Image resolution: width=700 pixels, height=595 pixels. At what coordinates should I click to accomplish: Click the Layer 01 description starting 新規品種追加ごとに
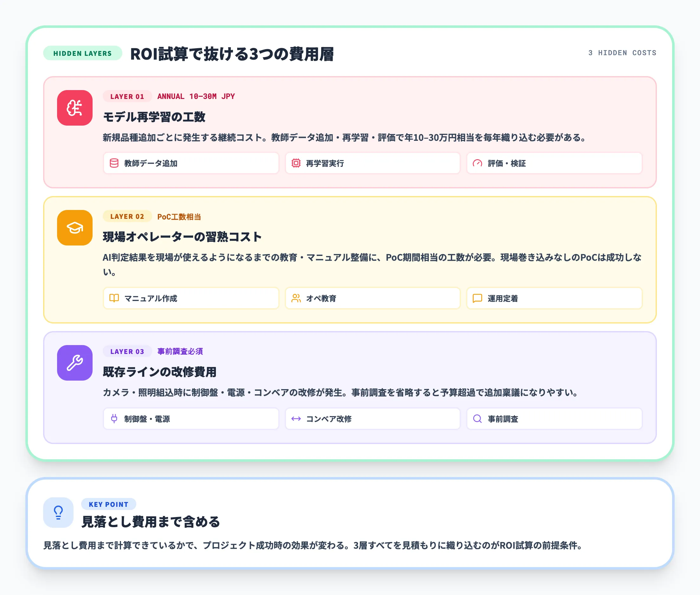[x=345, y=138]
